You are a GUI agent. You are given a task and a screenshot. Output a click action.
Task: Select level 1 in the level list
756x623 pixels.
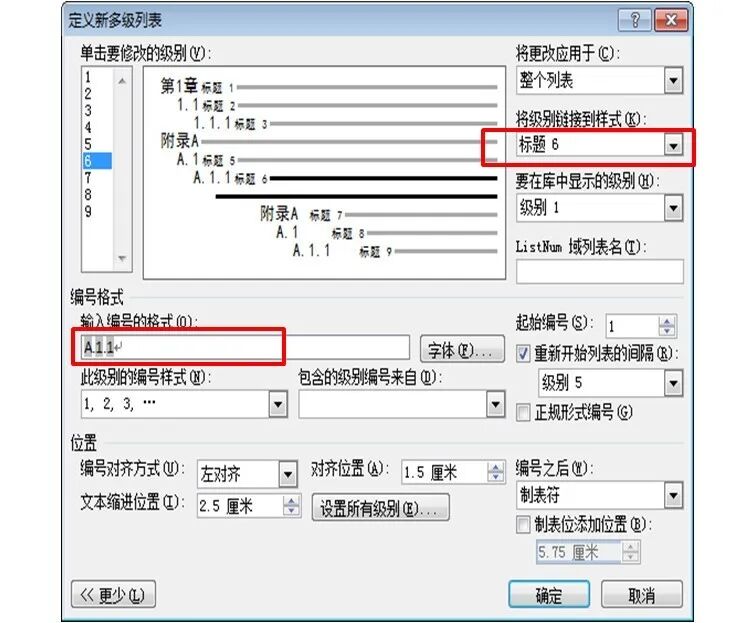[88, 76]
